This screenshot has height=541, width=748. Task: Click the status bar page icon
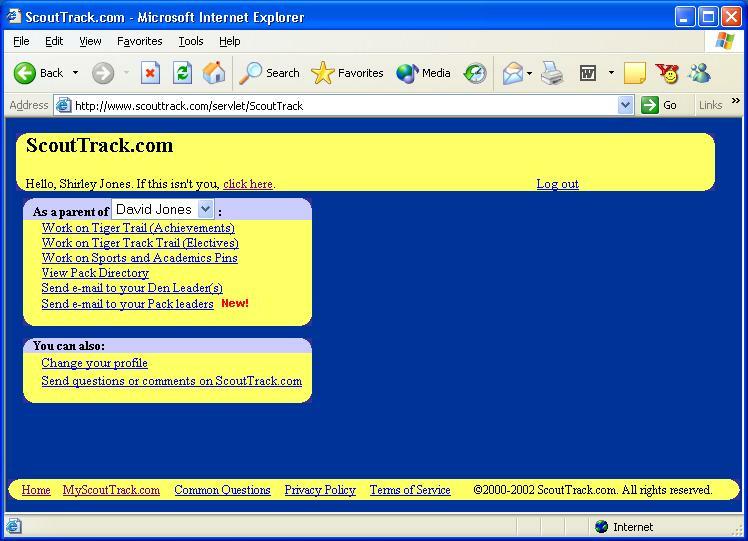13,526
